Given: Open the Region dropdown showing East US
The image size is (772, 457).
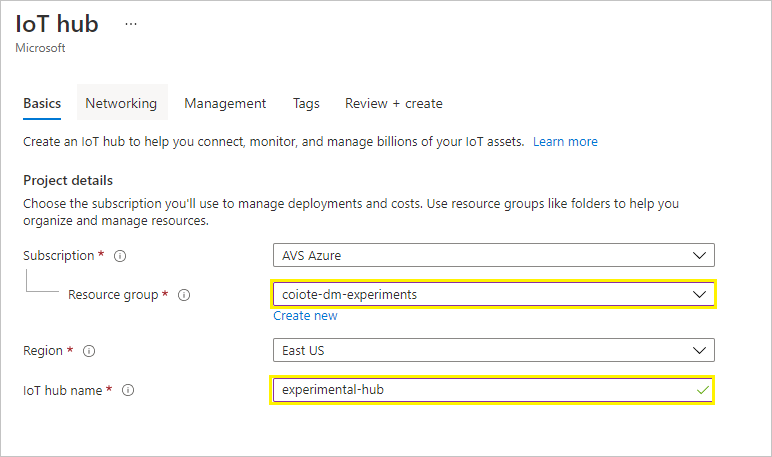Looking at the screenshot, I should [x=494, y=350].
